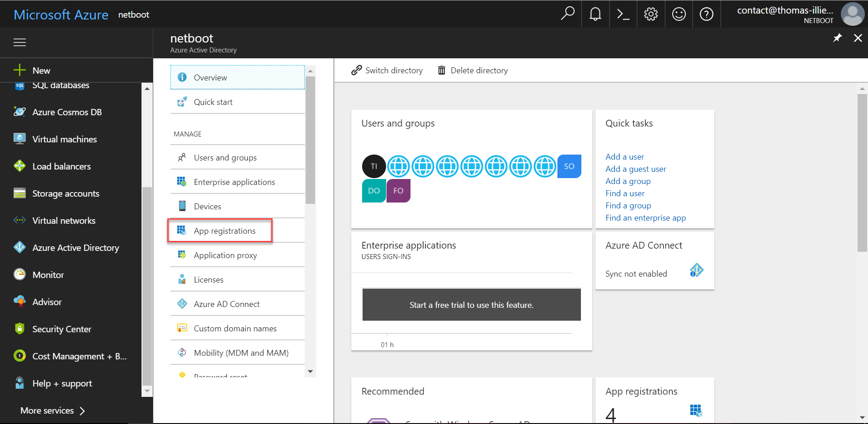Open Virtual networks
This screenshot has height=424, width=868.
[x=64, y=221]
